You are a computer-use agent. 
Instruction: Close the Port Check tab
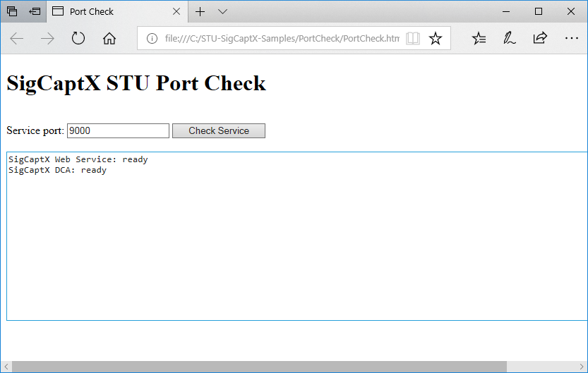pyautogui.click(x=176, y=11)
